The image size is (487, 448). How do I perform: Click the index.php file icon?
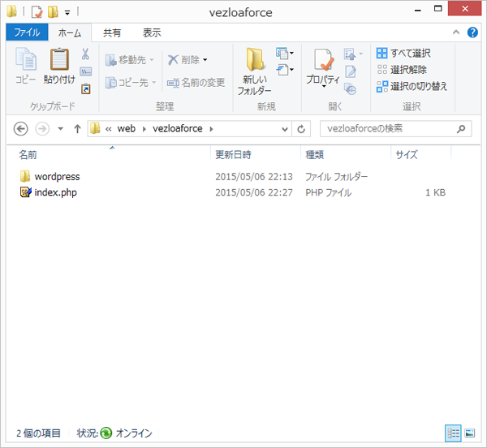(x=26, y=192)
